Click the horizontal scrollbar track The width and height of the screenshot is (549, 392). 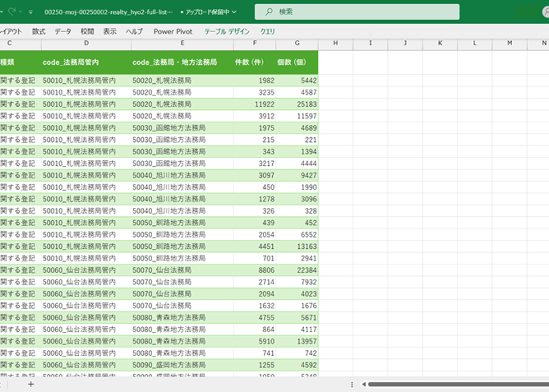(458, 384)
